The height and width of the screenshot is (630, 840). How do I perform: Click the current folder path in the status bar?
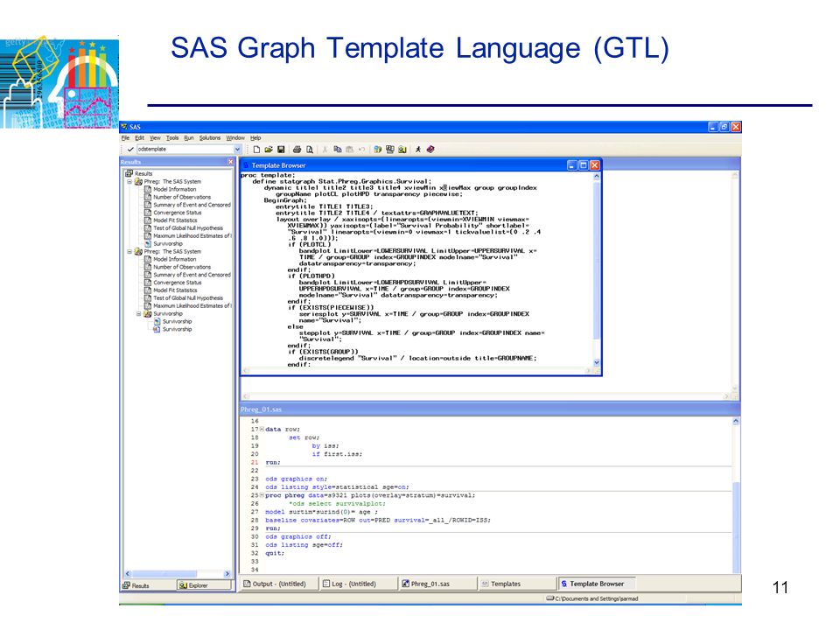(x=592, y=598)
